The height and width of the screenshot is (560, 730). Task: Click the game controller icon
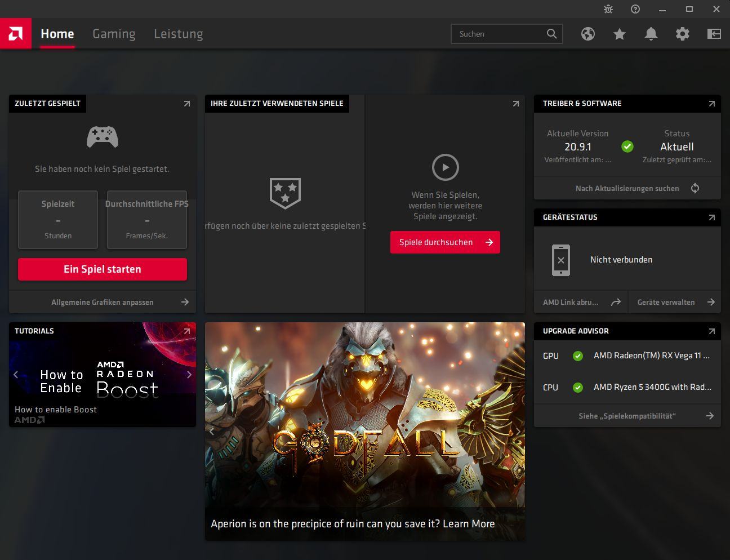[103, 137]
